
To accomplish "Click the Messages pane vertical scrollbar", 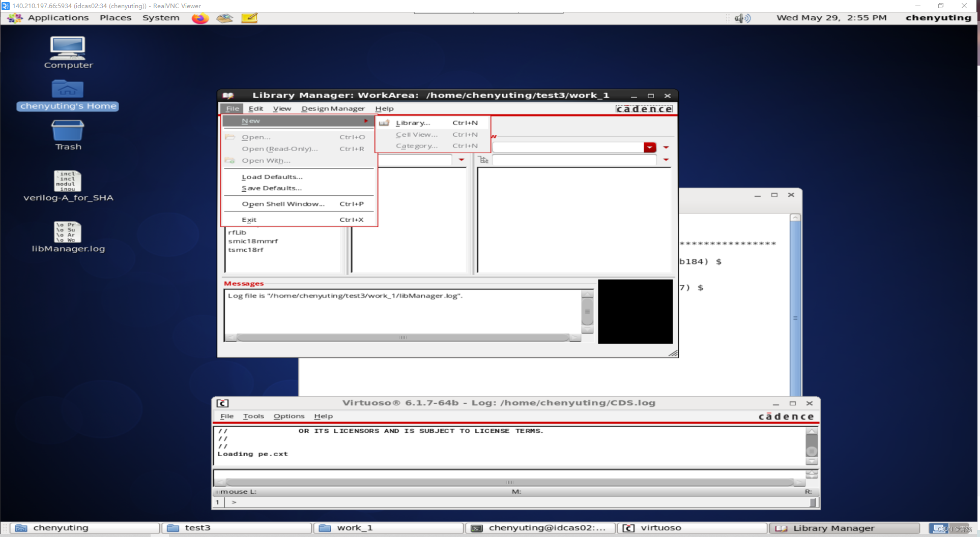I will coord(587,311).
